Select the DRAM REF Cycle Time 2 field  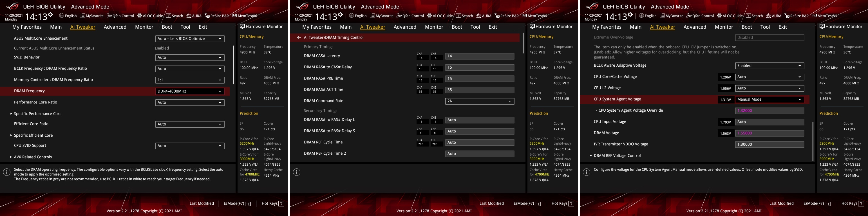point(480,154)
